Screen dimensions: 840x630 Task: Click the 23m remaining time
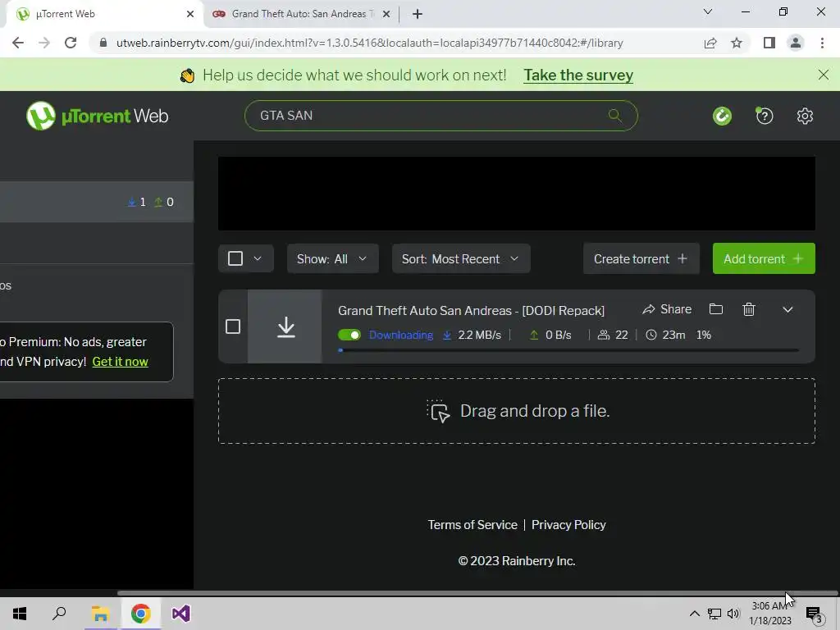[x=665, y=335]
